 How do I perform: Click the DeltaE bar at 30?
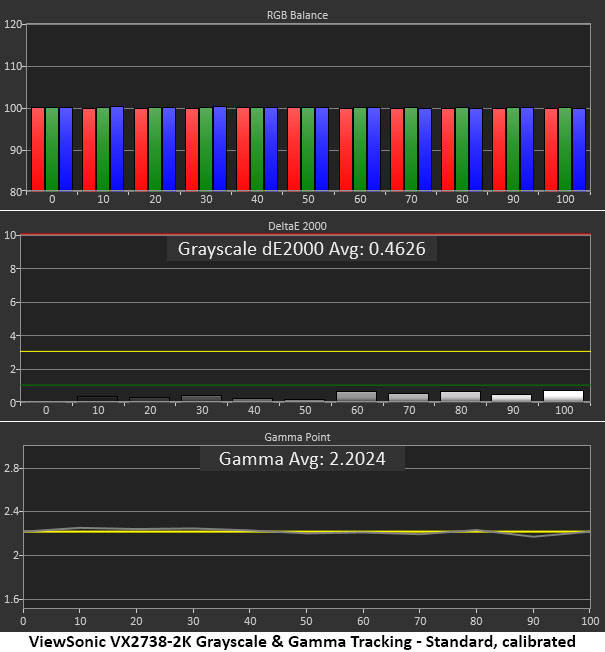point(202,398)
